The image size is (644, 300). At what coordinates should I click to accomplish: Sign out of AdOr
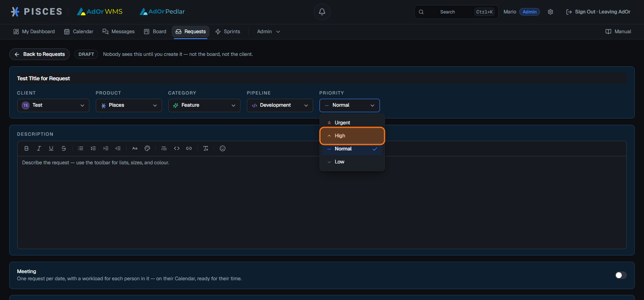[x=598, y=12]
